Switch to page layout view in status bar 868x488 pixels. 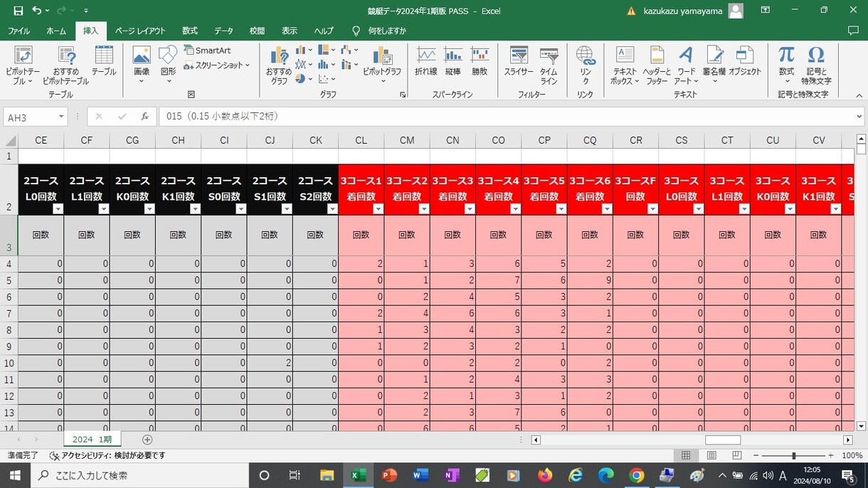[711, 455]
